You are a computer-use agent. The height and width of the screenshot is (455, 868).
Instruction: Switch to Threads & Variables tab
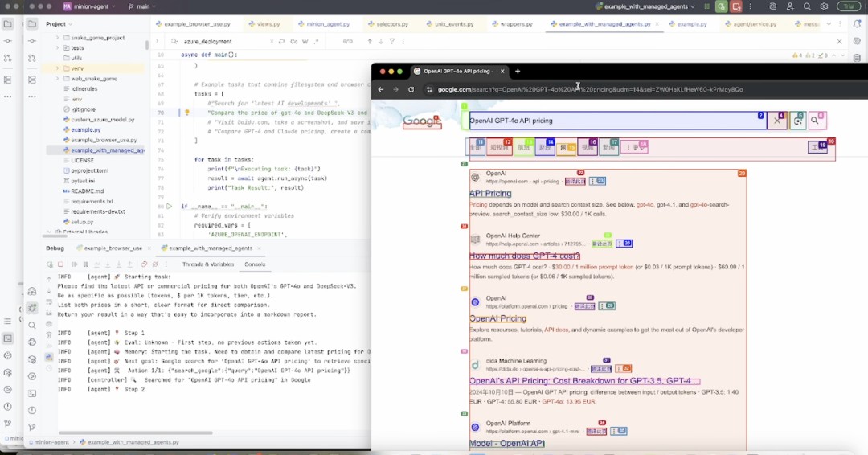click(x=207, y=264)
